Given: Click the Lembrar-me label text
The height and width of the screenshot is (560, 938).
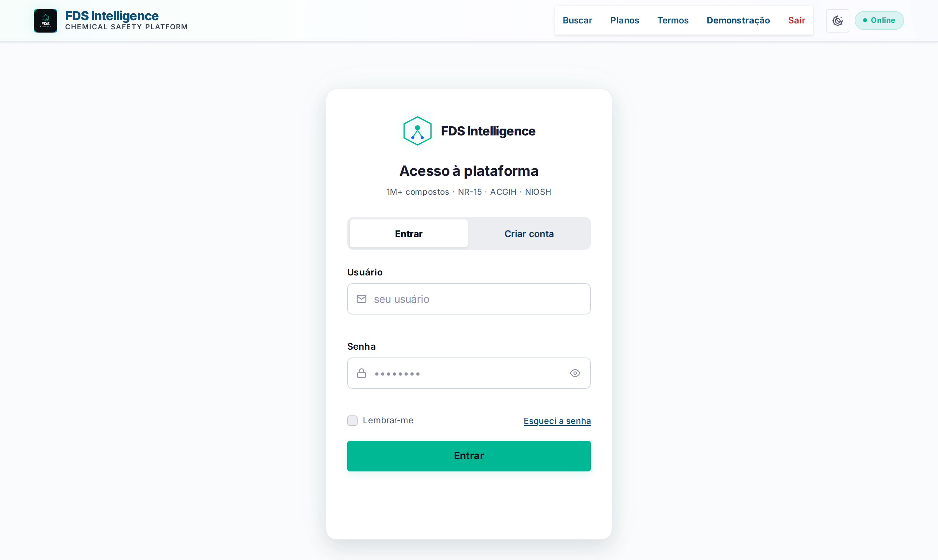Looking at the screenshot, I should click(388, 420).
